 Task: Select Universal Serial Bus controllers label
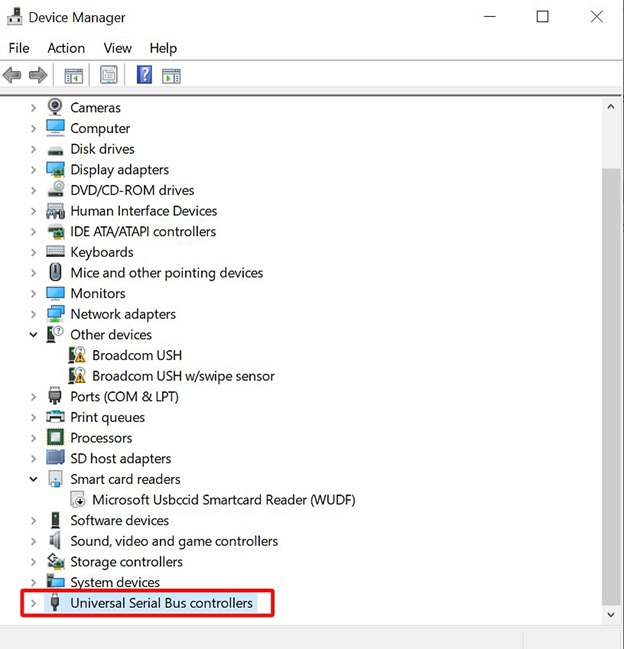pos(161,603)
